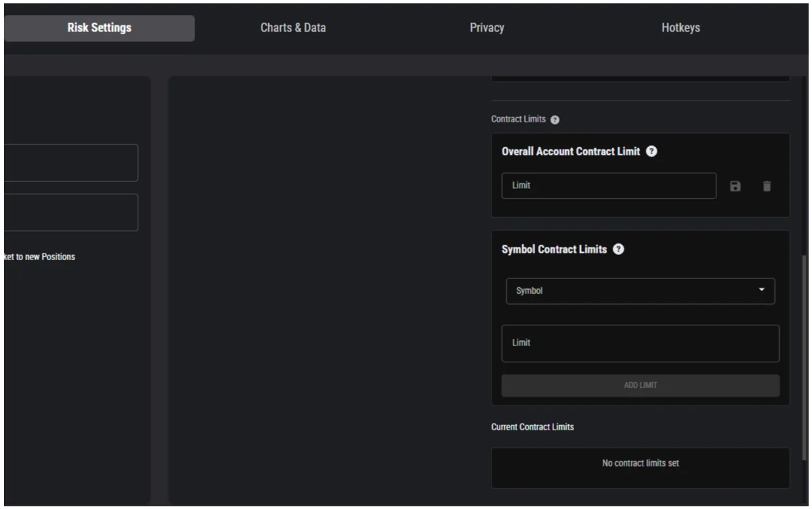Click the arrow on the Symbol selector

point(762,290)
